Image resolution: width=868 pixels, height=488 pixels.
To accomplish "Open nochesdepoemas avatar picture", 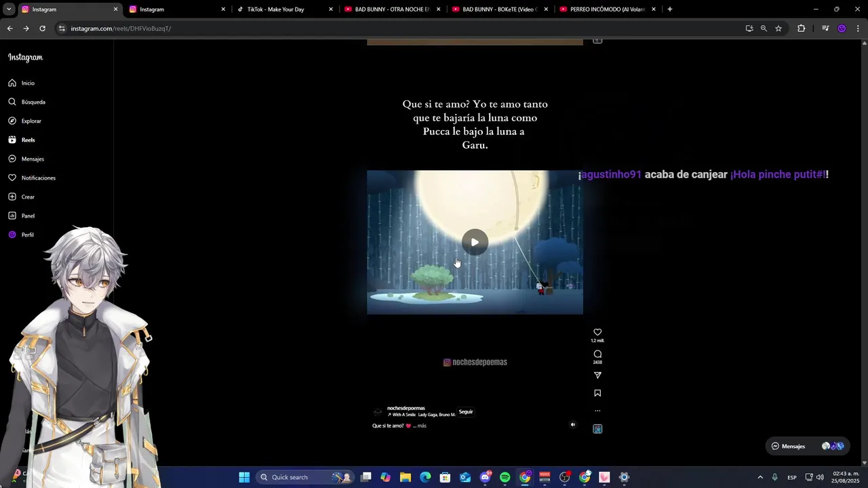I will (x=378, y=411).
